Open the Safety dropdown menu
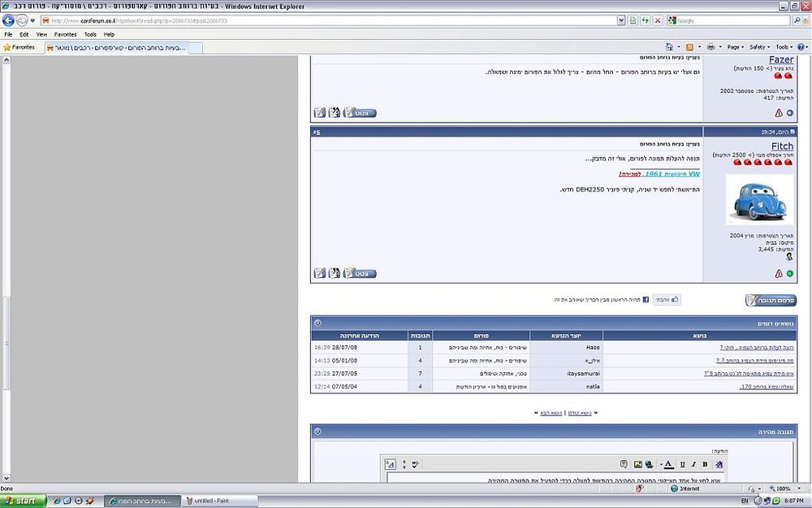The height and width of the screenshot is (508, 812). click(760, 46)
